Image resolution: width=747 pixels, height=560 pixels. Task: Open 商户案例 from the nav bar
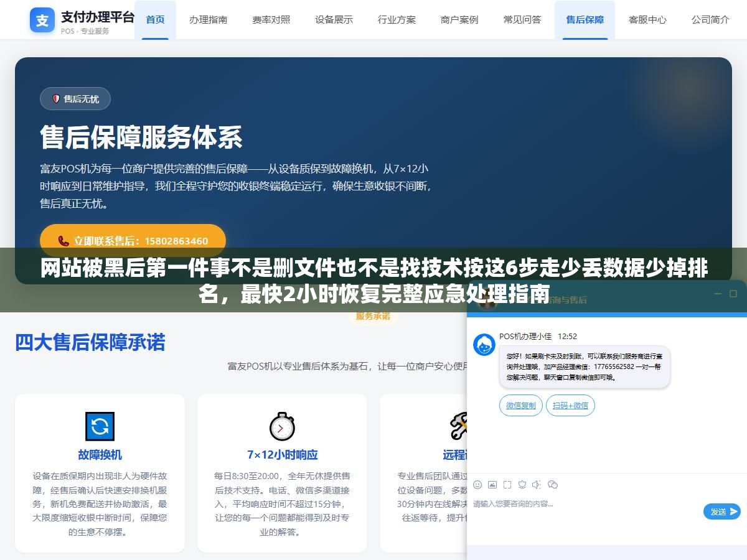click(459, 19)
